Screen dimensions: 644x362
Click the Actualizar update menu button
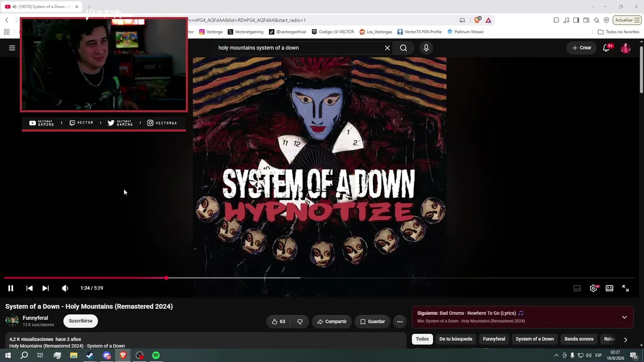coord(627,20)
